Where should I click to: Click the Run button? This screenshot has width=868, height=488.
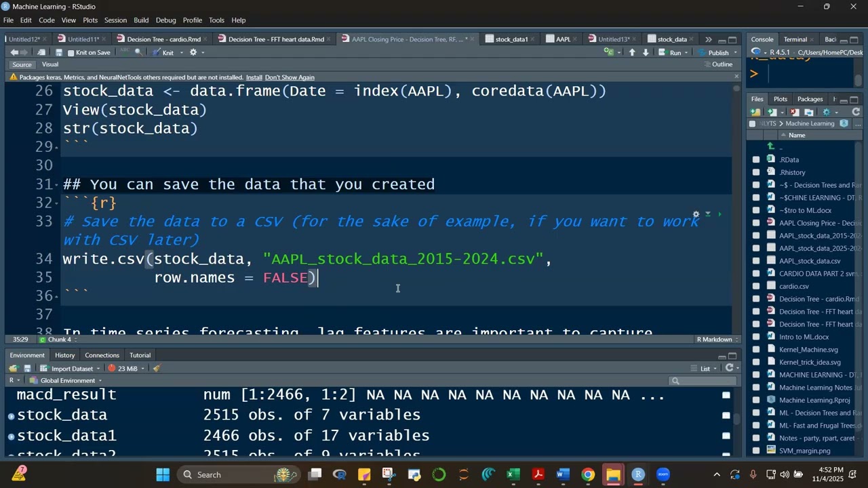coord(671,52)
